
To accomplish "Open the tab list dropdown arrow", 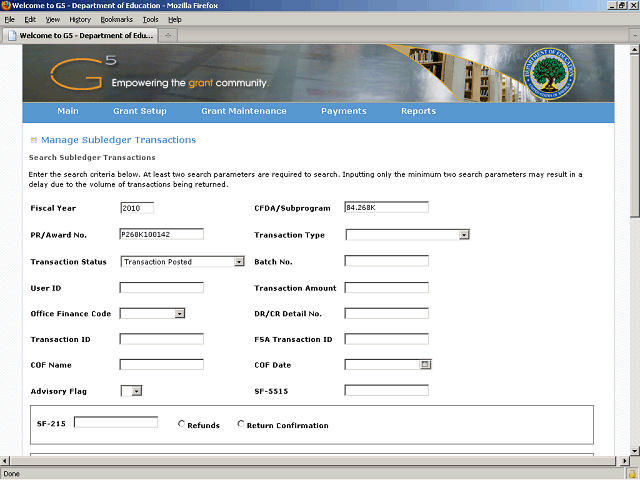I will 635,36.
